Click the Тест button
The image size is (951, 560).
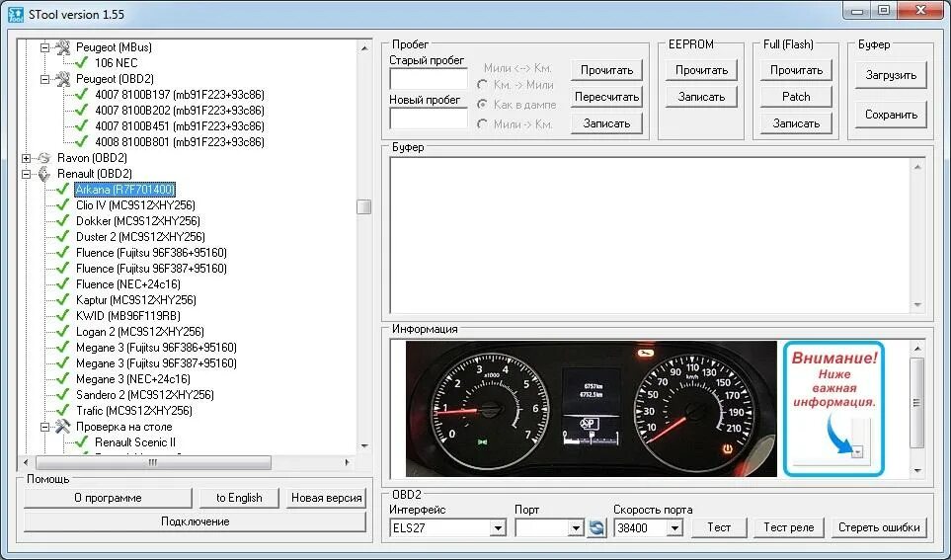719,527
